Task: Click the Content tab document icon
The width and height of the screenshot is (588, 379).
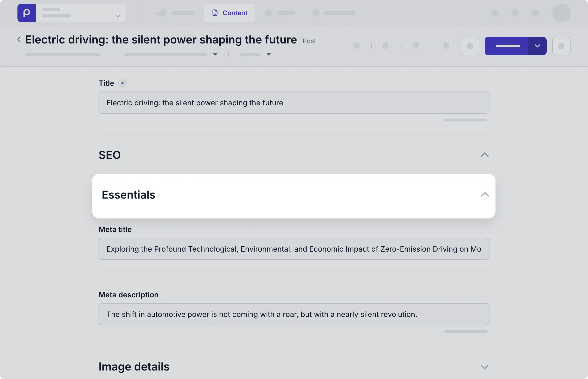Action: pyautogui.click(x=215, y=13)
